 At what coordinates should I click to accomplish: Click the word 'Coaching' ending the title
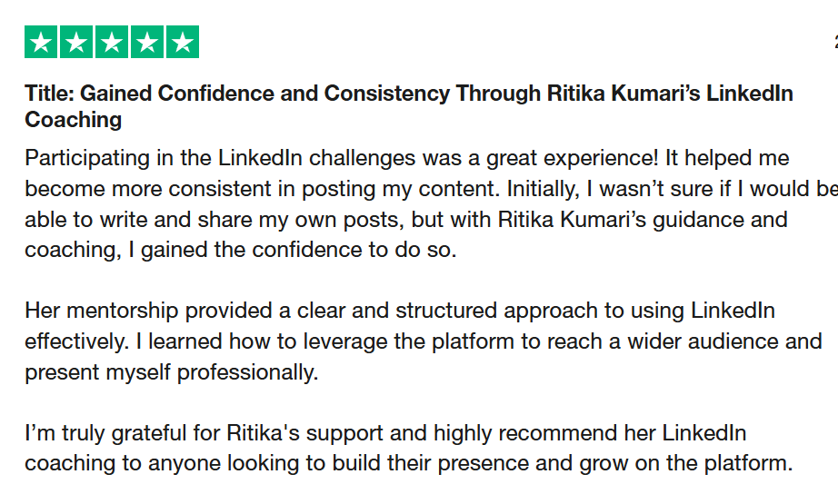(x=74, y=120)
